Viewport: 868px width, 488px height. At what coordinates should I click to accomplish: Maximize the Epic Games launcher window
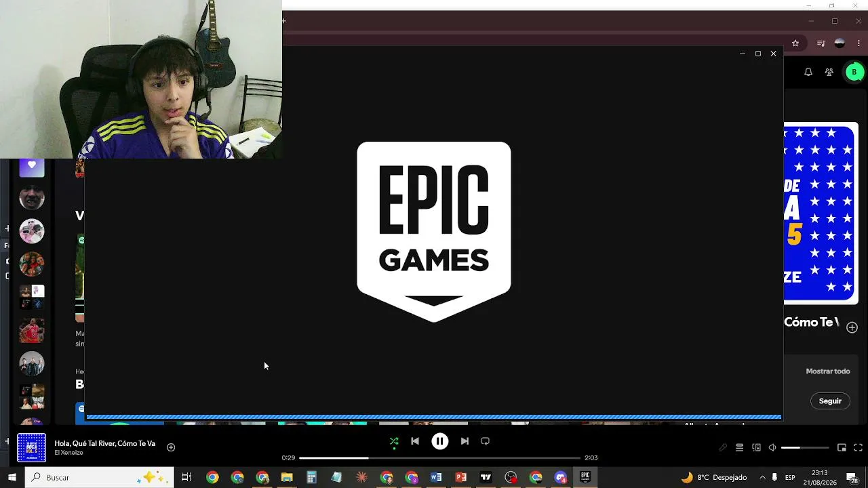tap(758, 54)
